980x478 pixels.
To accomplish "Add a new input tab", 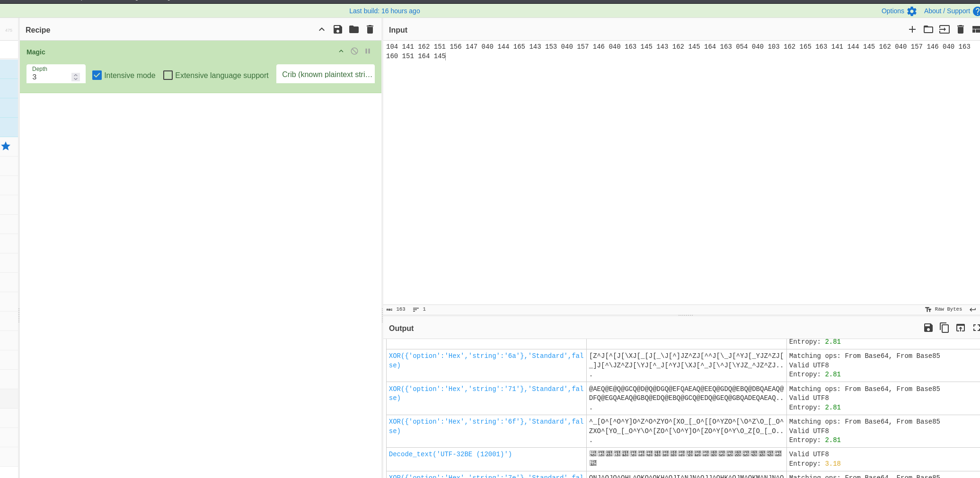I will (x=912, y=29).
